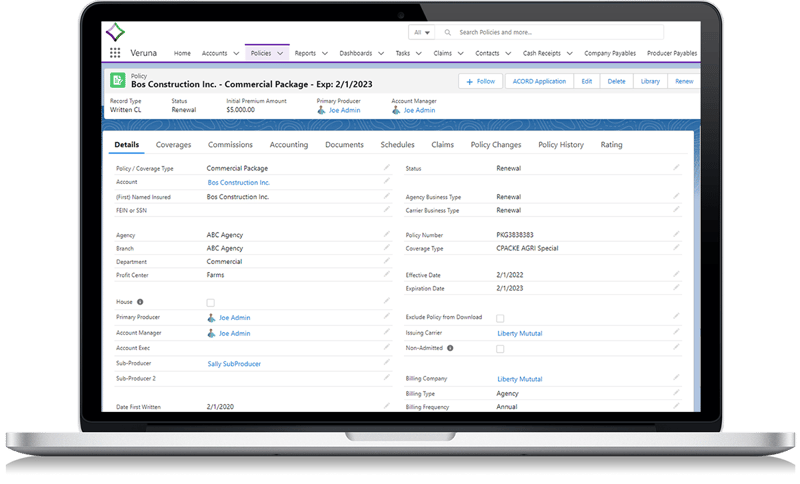This screenshot has height=484, width=800.
Task: Edit the Agency field pencil icon
Action: point(387,234)
